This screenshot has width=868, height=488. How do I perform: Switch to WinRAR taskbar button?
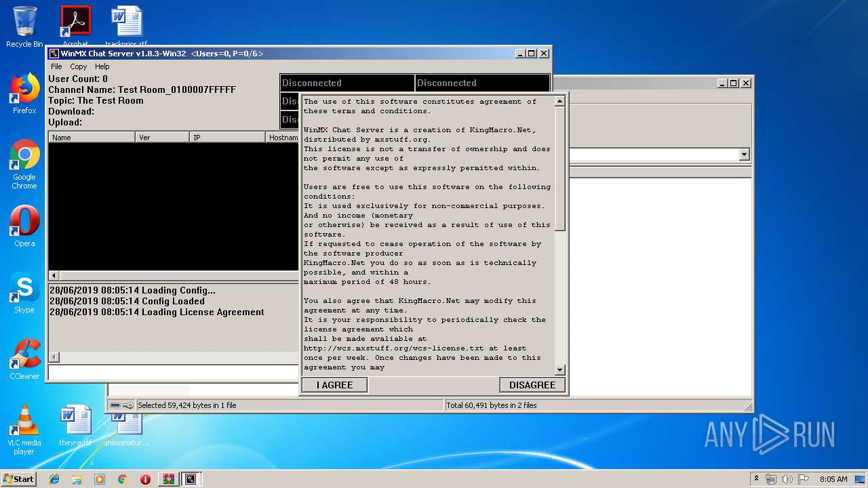(168, 479)
